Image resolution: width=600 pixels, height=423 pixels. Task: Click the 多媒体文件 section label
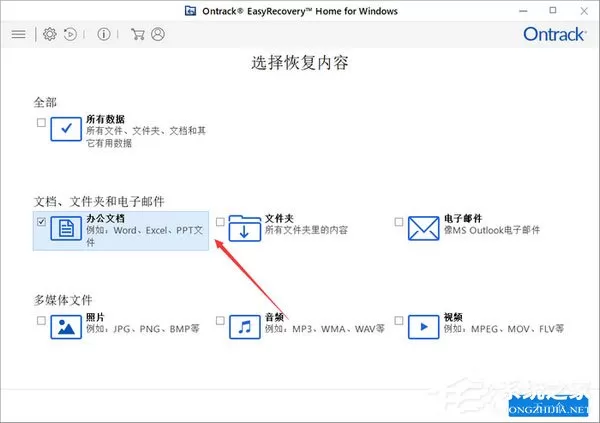point(63,300)
